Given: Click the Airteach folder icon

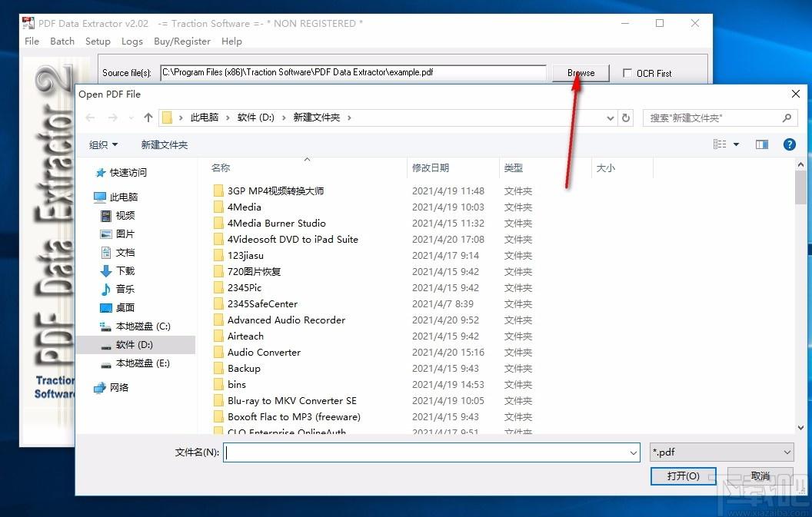Looking at the screenshot, I should pos(218,336).
